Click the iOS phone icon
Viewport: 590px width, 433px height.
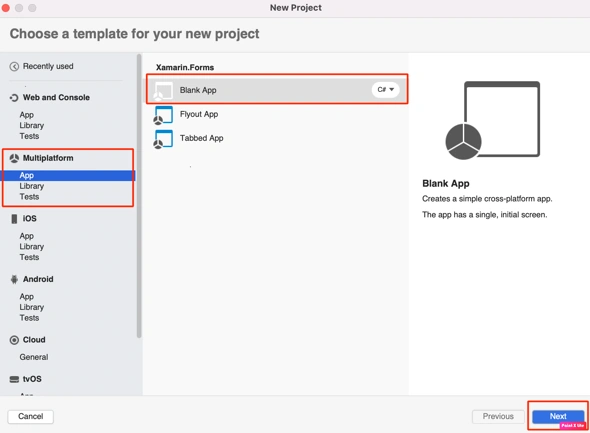click(x=14, y=219)
